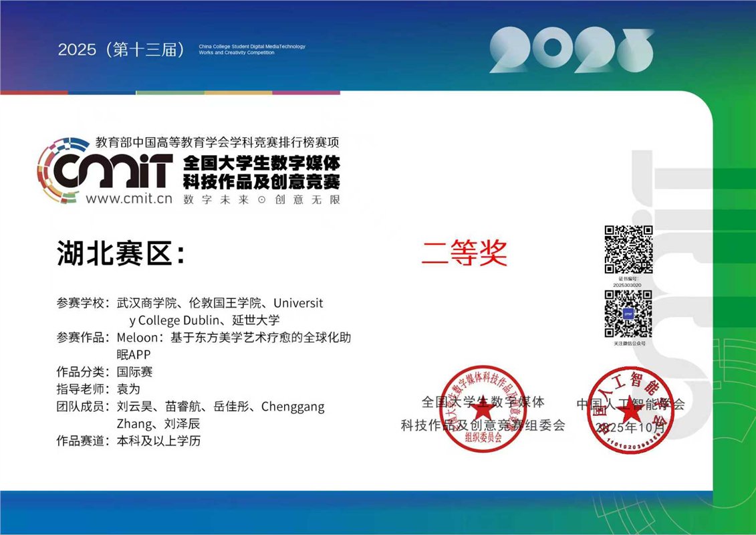
Task: Click the slogan 数字未来⊙创意无限
Action: coord(262,199)
